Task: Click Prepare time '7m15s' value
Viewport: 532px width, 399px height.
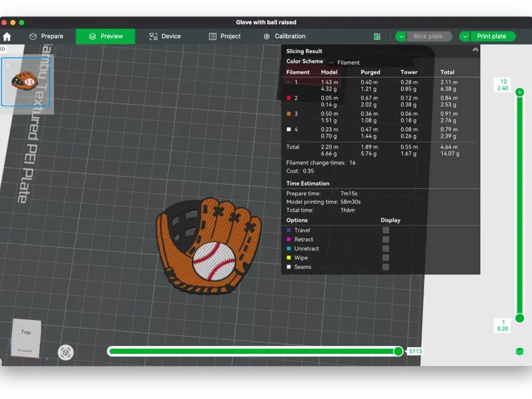Action: point(348,194)
